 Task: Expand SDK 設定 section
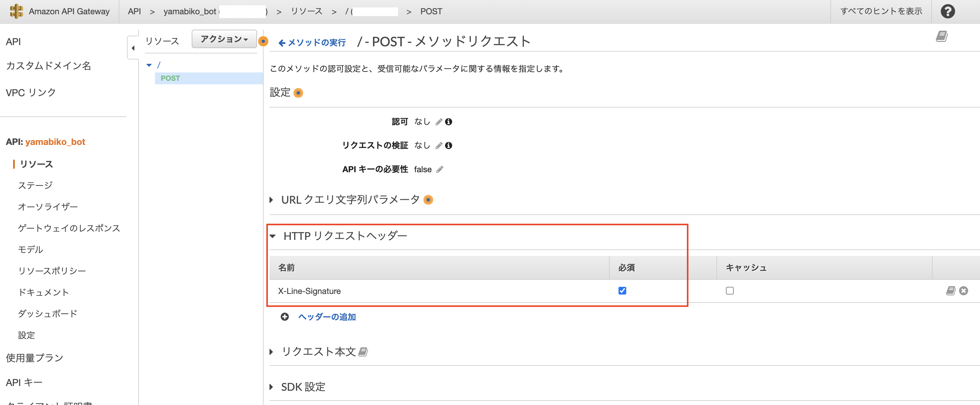pos(271,387)
